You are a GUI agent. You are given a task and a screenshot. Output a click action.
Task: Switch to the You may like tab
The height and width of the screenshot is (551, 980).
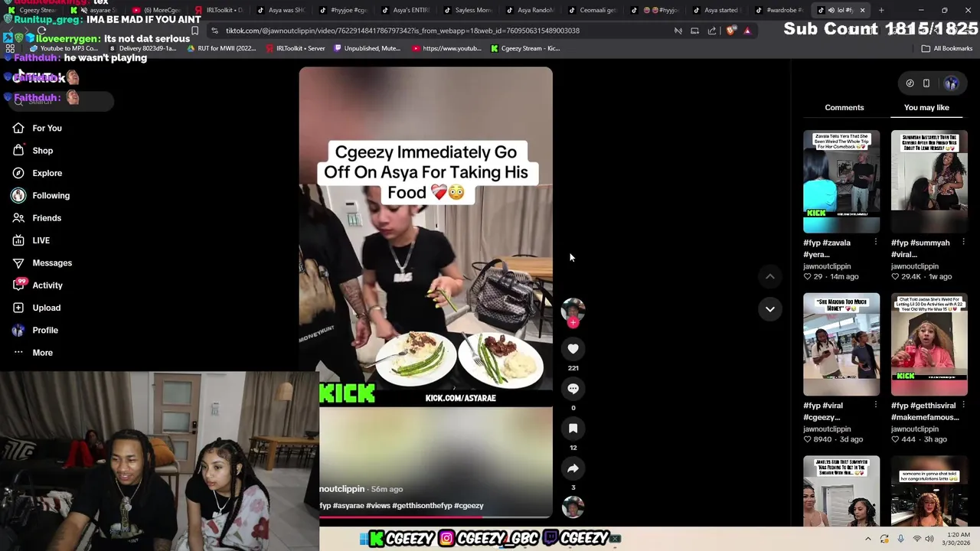(926, 107)
